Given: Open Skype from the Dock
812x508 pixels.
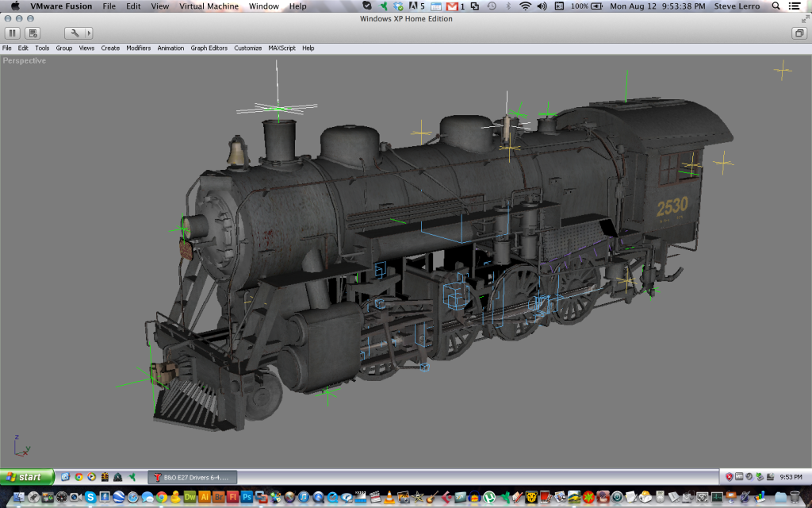Looking at the screenshot, I should (90, 497).
